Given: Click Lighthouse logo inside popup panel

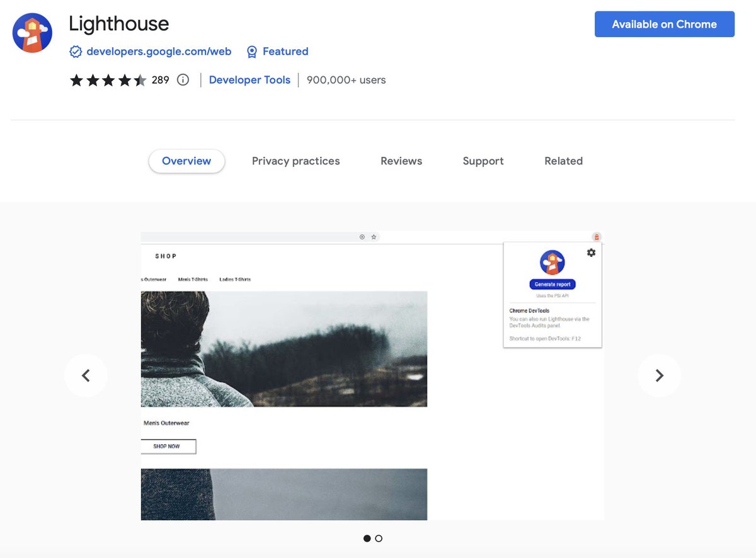Looking at the screenshot, I should (x=553, y=263).
